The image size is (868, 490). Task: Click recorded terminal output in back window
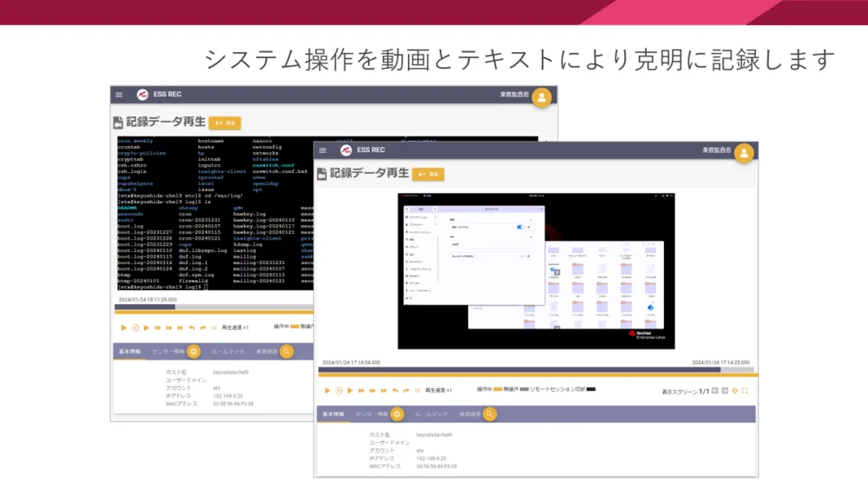(x=215, y=214)
